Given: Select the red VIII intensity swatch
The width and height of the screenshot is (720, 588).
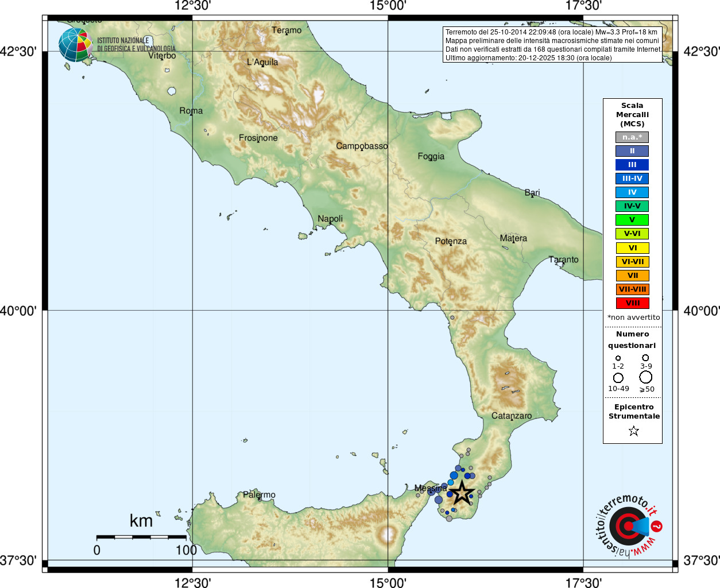Looking at the screenshot, I should click(x=632, y=303).
